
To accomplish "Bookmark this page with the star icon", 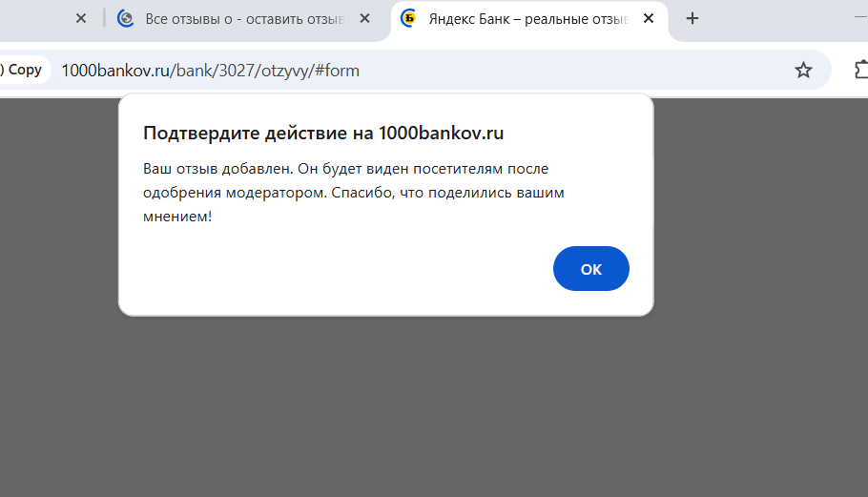I will pos(803,70).
